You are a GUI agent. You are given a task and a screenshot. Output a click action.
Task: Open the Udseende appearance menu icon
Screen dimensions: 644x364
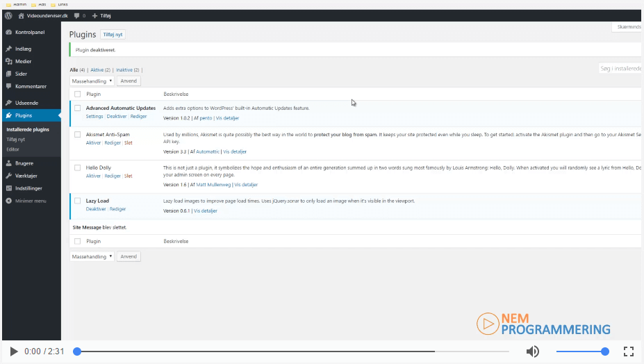click(x=8, y=103)
